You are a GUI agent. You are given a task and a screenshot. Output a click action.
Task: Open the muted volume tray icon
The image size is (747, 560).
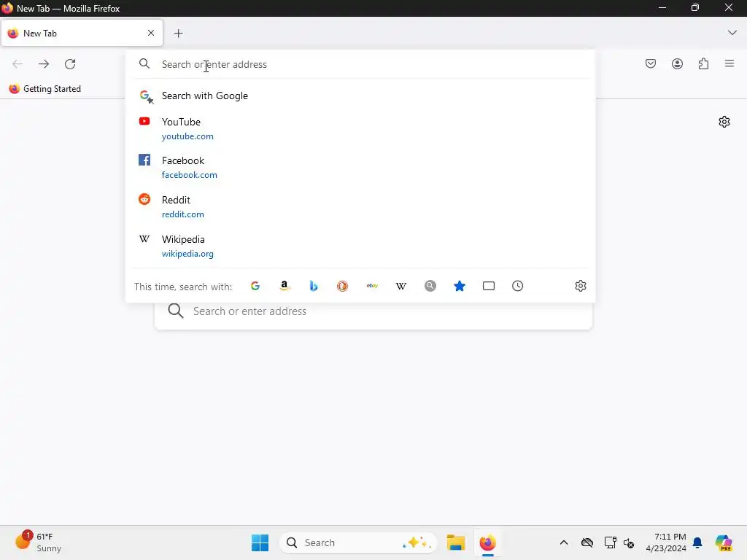tap(629, 542)
